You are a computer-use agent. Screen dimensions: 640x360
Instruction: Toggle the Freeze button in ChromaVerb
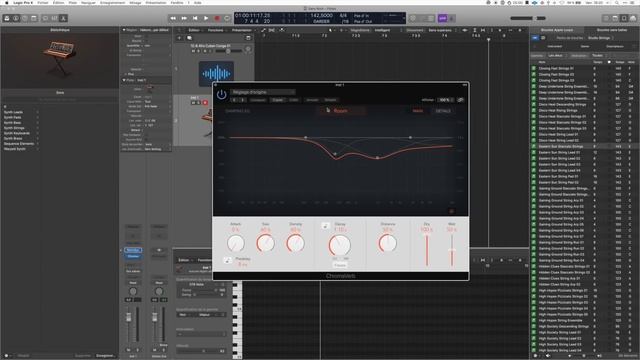click(340, 265)
